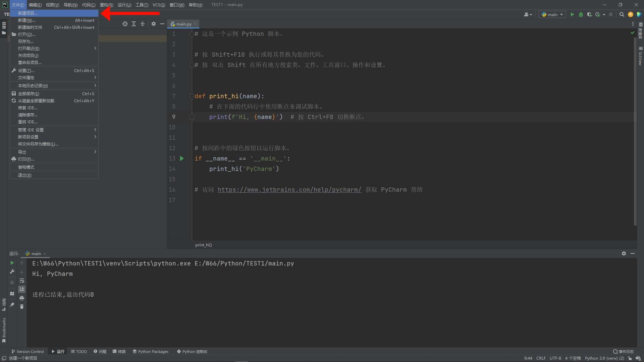Image resolution: width=644 pixels, height=362 pixels.
Task: Collapse comment fold marker on line 1
Action: click(x=192, y=34)
